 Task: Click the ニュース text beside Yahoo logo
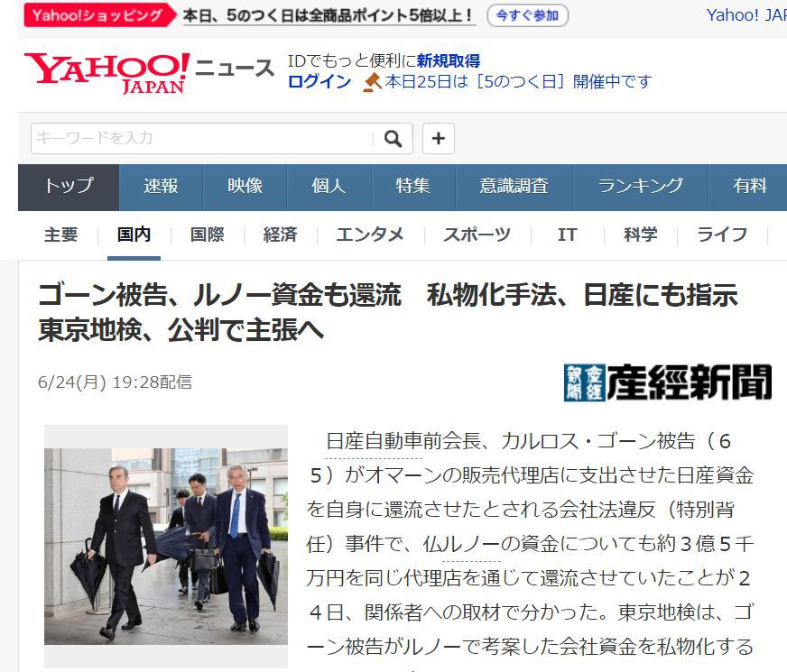click(235, 69)
